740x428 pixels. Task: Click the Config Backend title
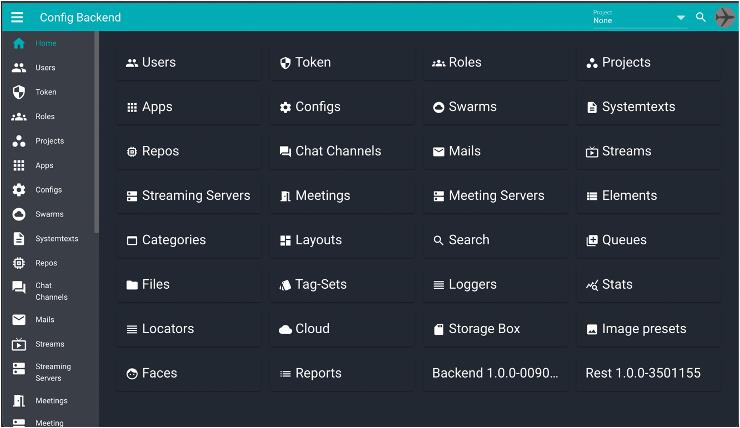(x=80, y=17)
